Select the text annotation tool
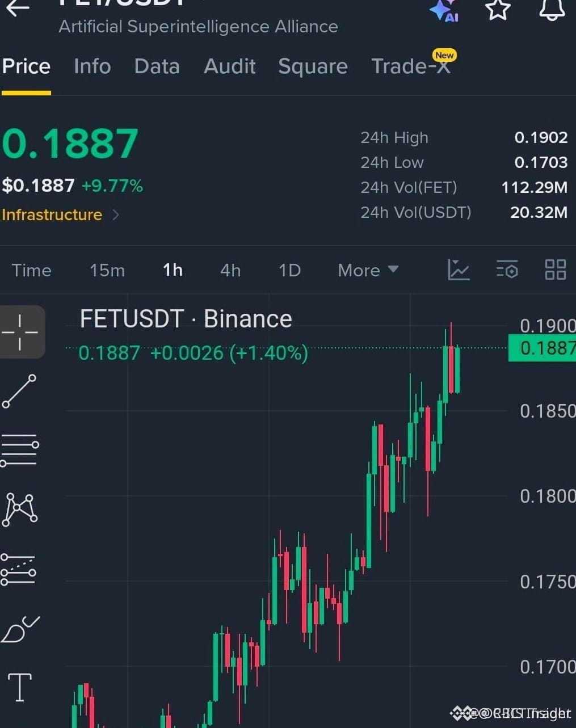The width and height of the screenshot is (576, 728). (20, 687)
